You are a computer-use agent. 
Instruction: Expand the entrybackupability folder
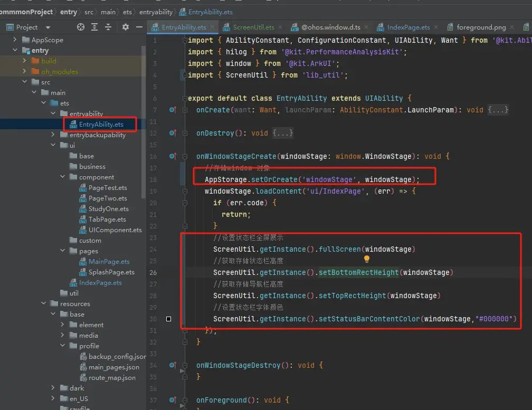click(53, 135)
